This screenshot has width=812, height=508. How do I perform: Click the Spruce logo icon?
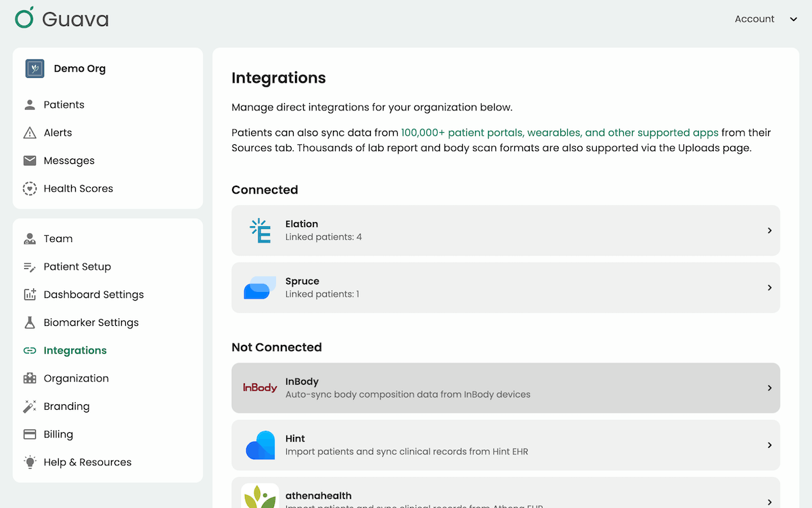pyautogui.click(x=260, y=288)
